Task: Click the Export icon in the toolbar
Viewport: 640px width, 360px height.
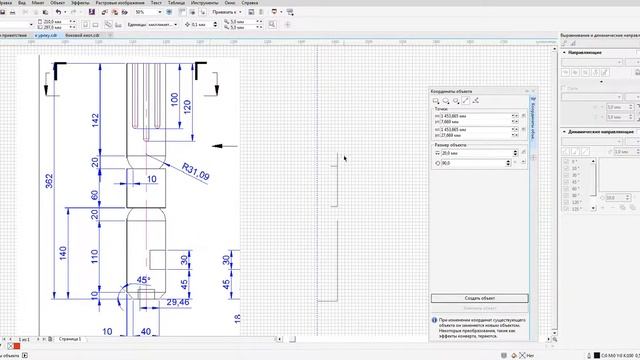Action: coord(115,12)
